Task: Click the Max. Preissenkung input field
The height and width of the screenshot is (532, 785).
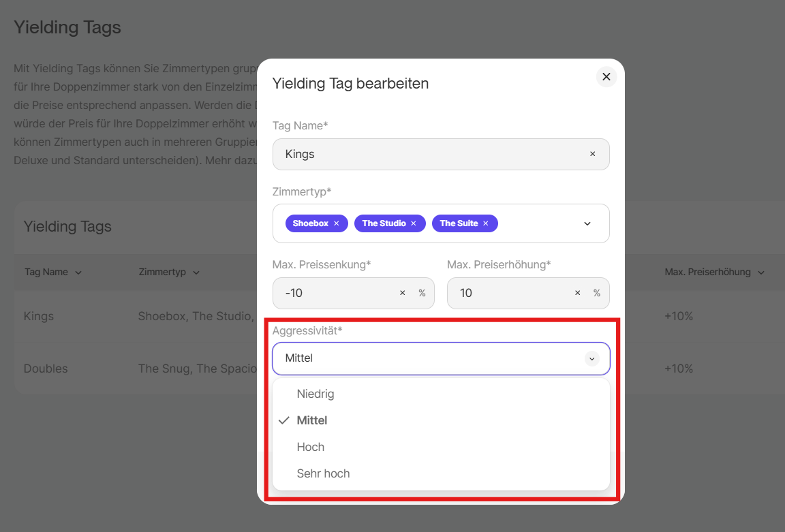Action: 334,293
